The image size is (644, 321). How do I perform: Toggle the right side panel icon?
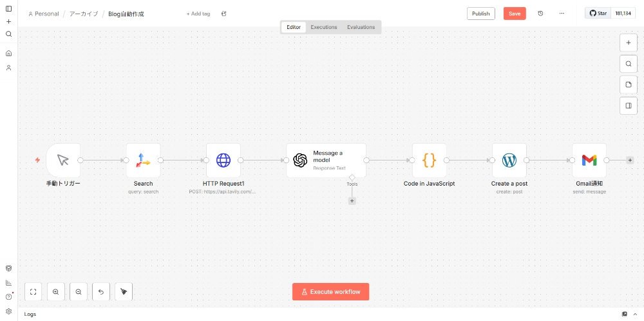click(629, 106)
